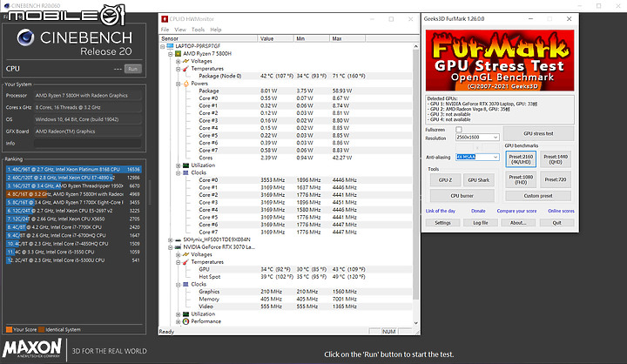This screenshot has width=627, height=364.
Task: Collapse the LAPTOP-P9RSP7GF tree node
Action: click(163, 46)
